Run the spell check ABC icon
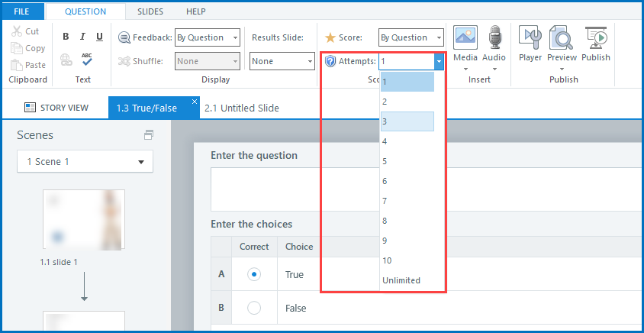Screen dimensions: 644x333 87,59
